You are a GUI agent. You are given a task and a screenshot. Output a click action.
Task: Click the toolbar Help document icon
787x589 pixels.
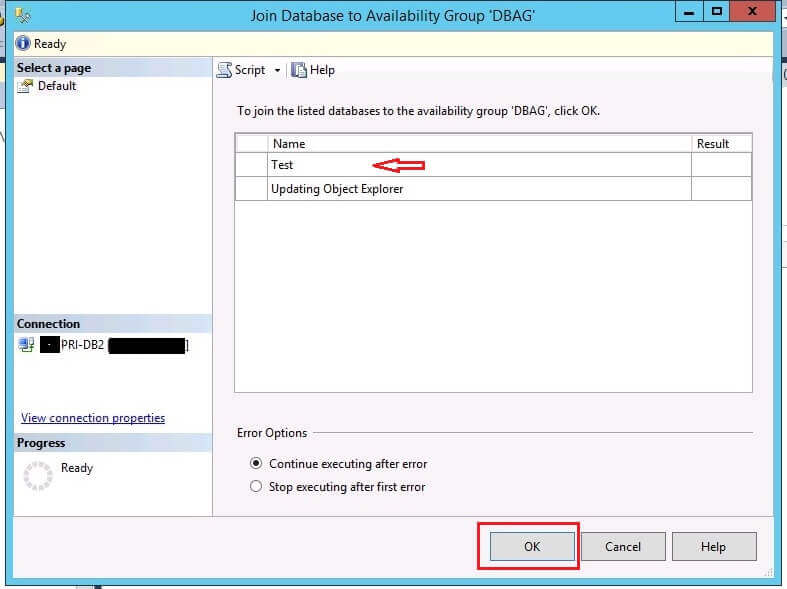pos(299,70)
